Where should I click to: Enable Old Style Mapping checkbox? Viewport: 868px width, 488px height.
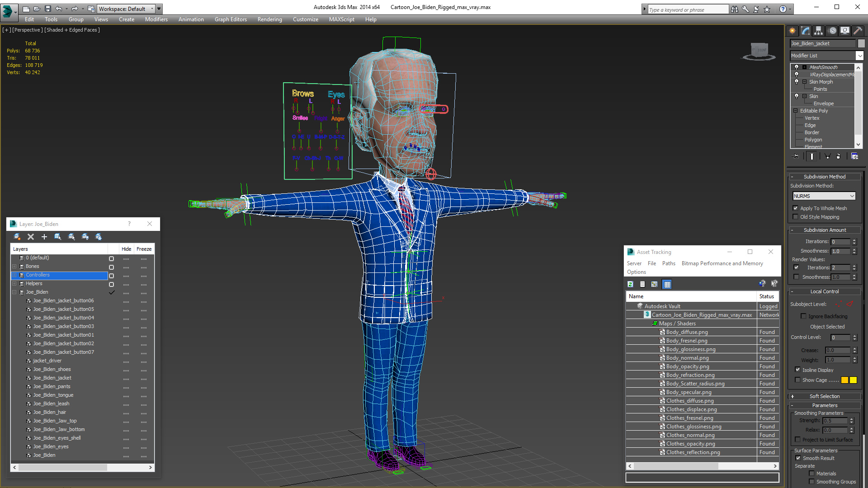796,217
